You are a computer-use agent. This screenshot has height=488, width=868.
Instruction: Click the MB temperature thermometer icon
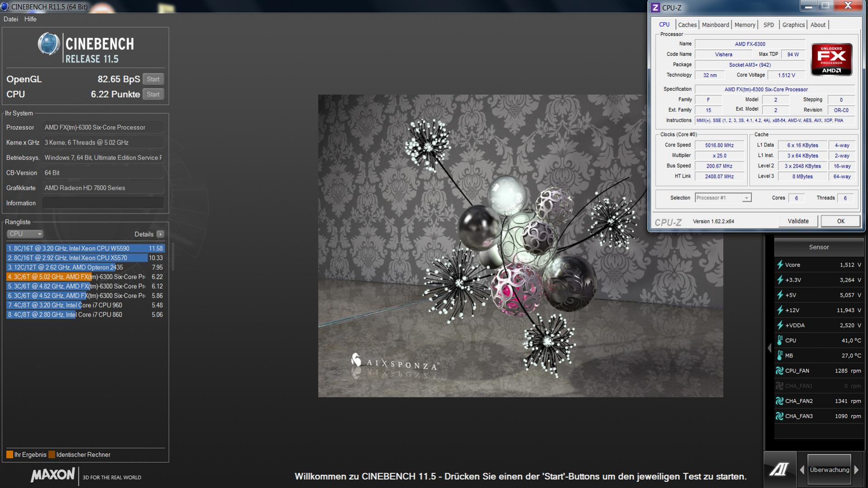click(780, 355)
